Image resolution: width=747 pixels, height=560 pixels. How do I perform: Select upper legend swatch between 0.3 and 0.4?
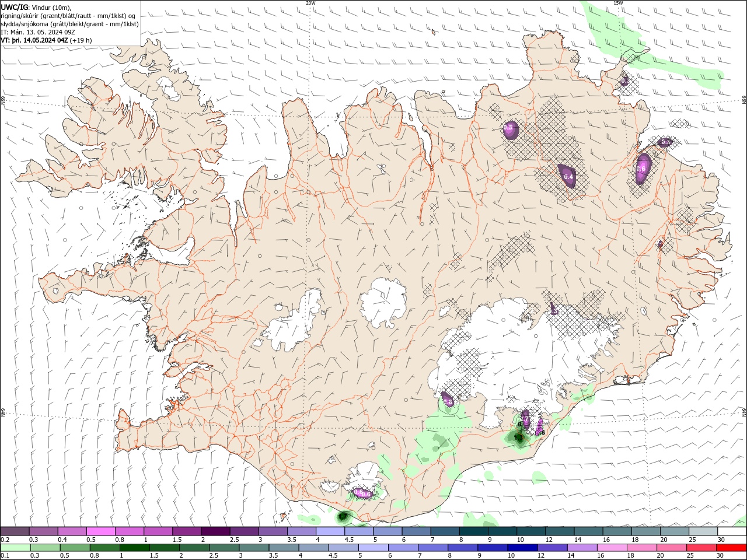43,531
